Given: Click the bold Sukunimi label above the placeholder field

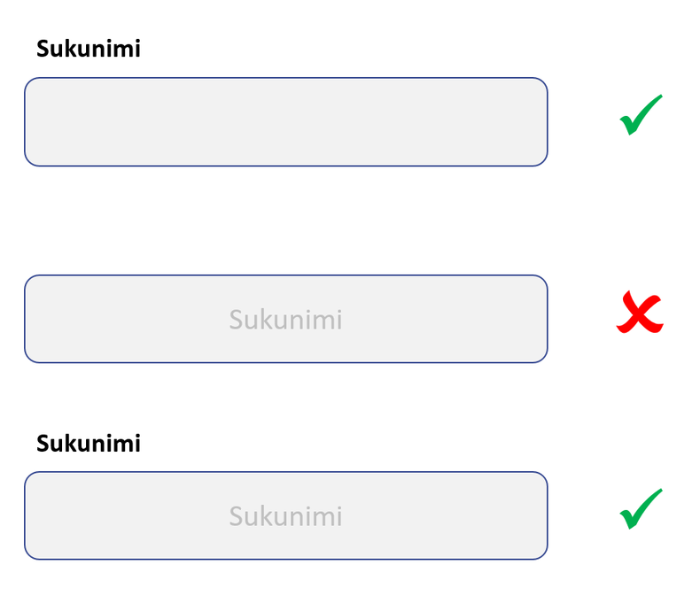Looking at the screenshot, I should click(88, 443).
